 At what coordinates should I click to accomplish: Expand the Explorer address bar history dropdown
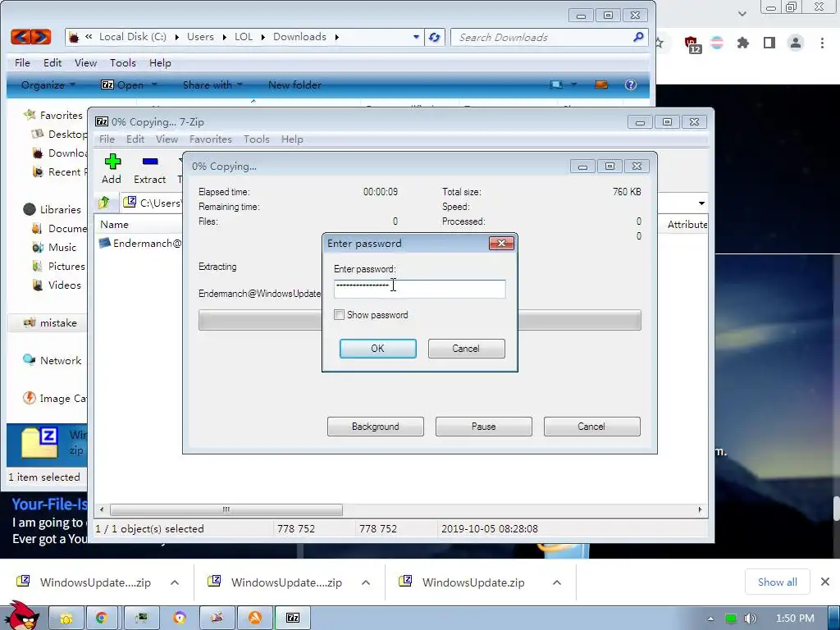tap(416, 37)
